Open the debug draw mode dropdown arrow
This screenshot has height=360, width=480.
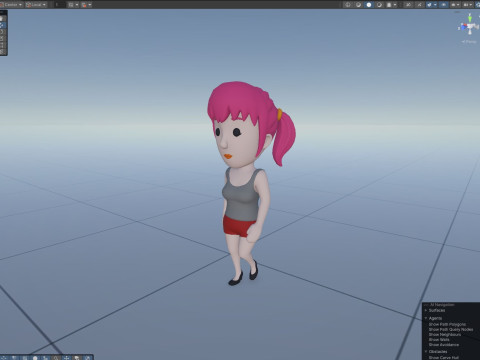pyautogui.click(x=395, y=5)
